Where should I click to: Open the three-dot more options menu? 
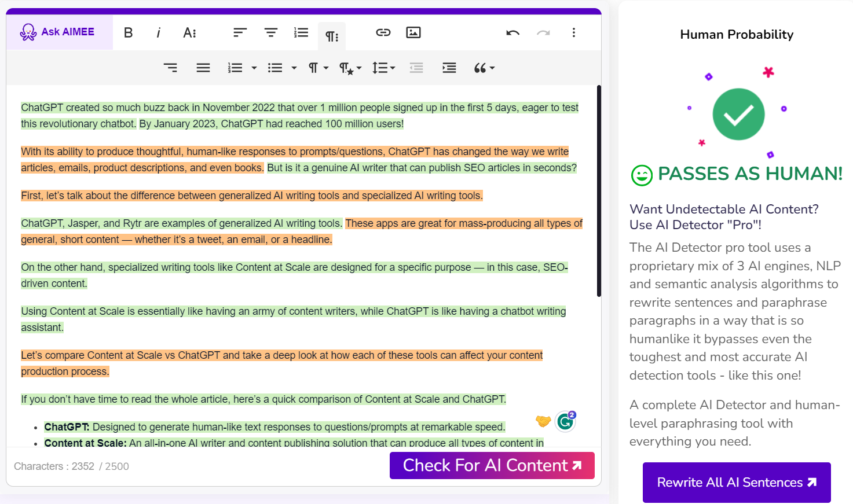[573, 33]
